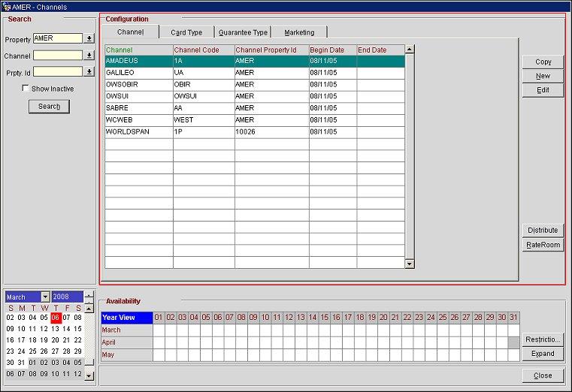Open the Channel lookup arrow
This screenshot has width=572, height=392.
tap(89, 56)
